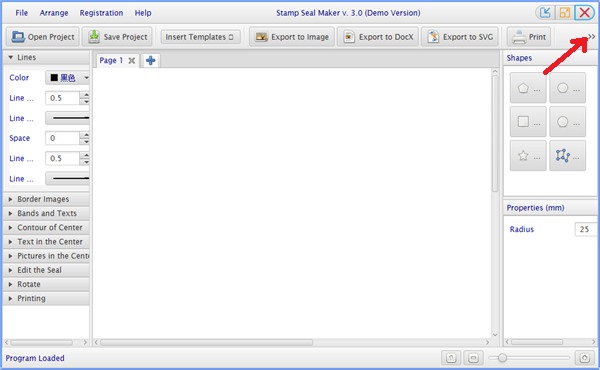Click the Open Project button
This screenshot has width=600, height=370.
click(x=42, y=37)
